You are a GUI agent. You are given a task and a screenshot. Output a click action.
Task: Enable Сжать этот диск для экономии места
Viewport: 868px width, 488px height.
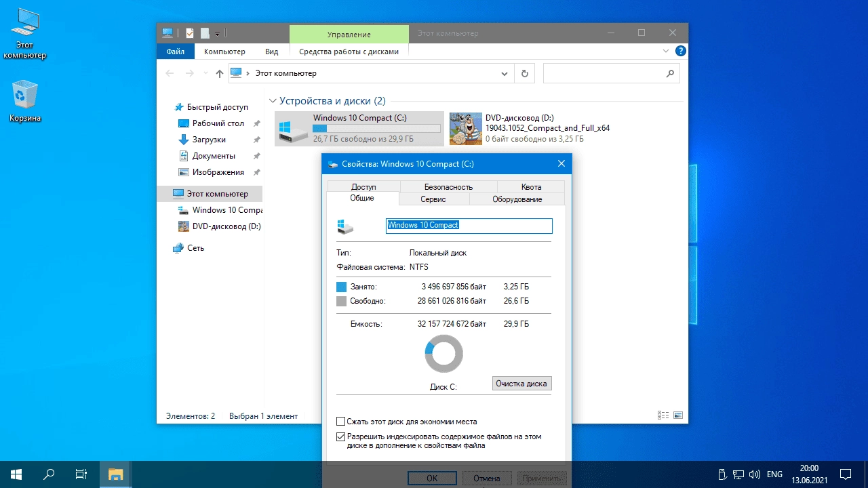click(341, 422)
